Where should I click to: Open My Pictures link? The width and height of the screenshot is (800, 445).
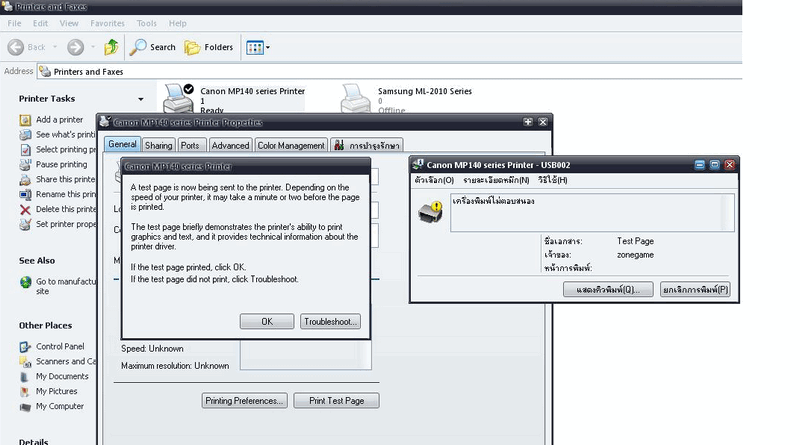pyautogui.click(x=56, y=391)
